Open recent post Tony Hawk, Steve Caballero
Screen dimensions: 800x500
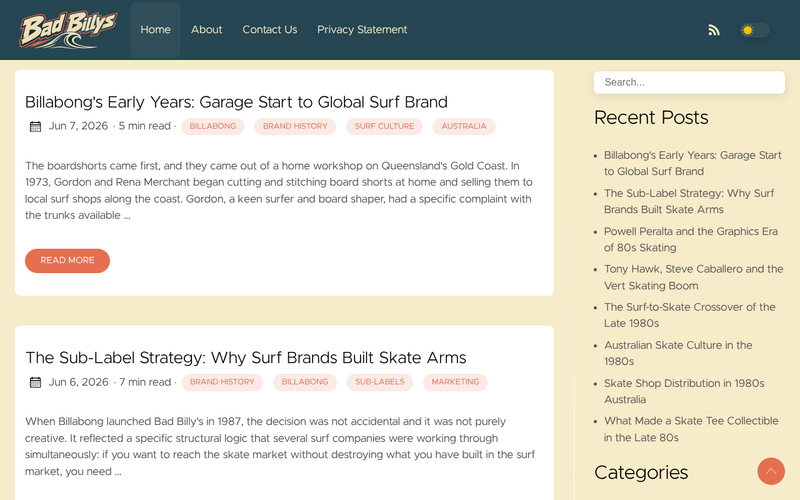pyautogui.click(x=693, y=278)
